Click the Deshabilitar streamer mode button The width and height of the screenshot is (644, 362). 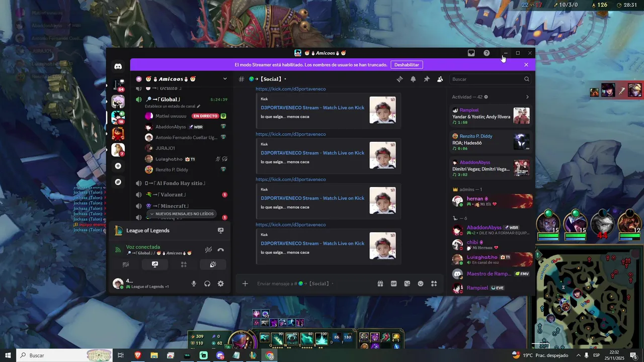407,65
